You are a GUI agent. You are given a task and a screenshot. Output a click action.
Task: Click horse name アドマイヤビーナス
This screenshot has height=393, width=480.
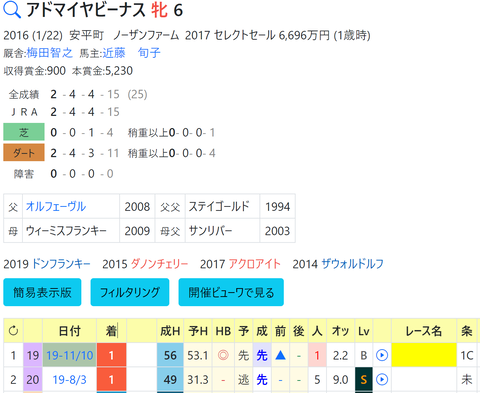click(x=86, y=10)
